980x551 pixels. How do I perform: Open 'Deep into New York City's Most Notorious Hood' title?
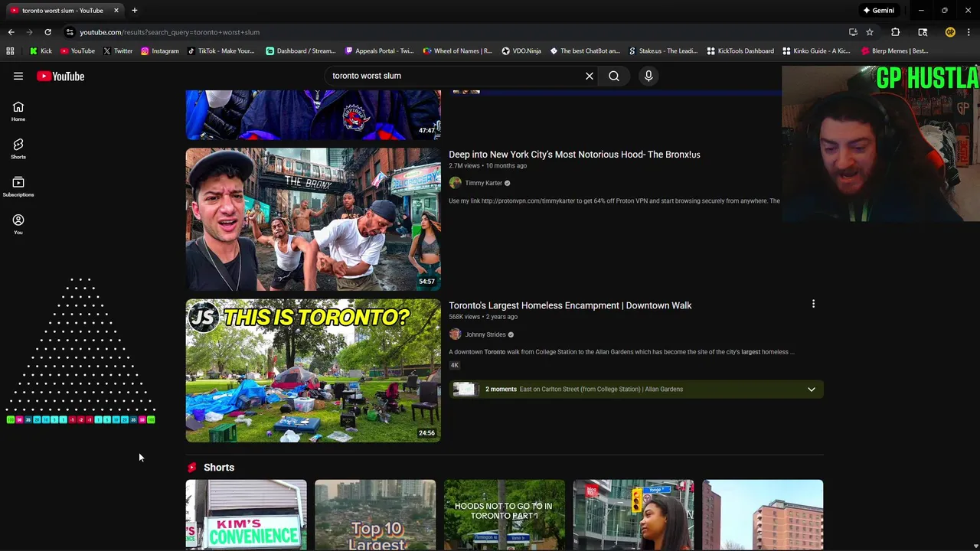pos(574,155)
